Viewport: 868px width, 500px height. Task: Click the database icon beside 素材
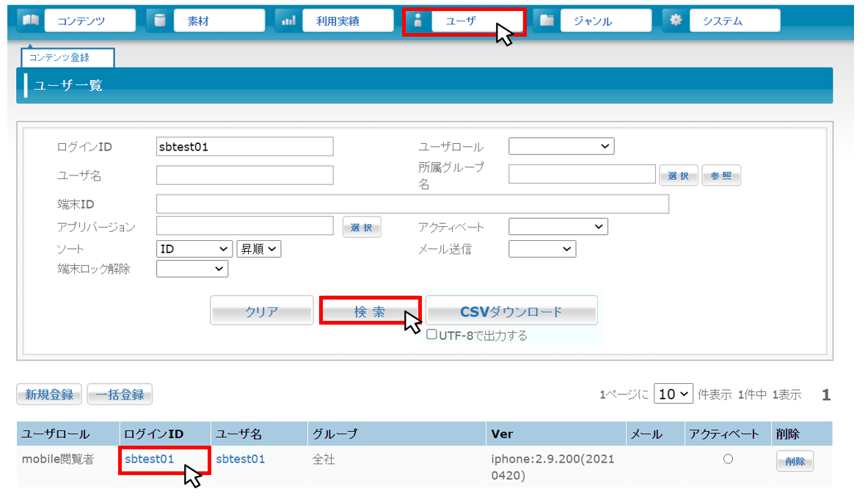[159, 21]
